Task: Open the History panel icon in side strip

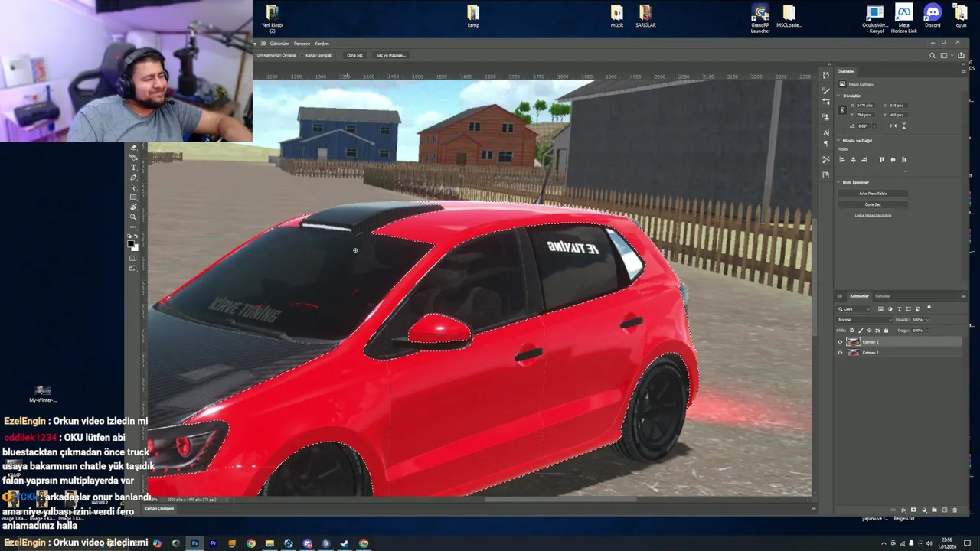Action: (x=826, y=75)
